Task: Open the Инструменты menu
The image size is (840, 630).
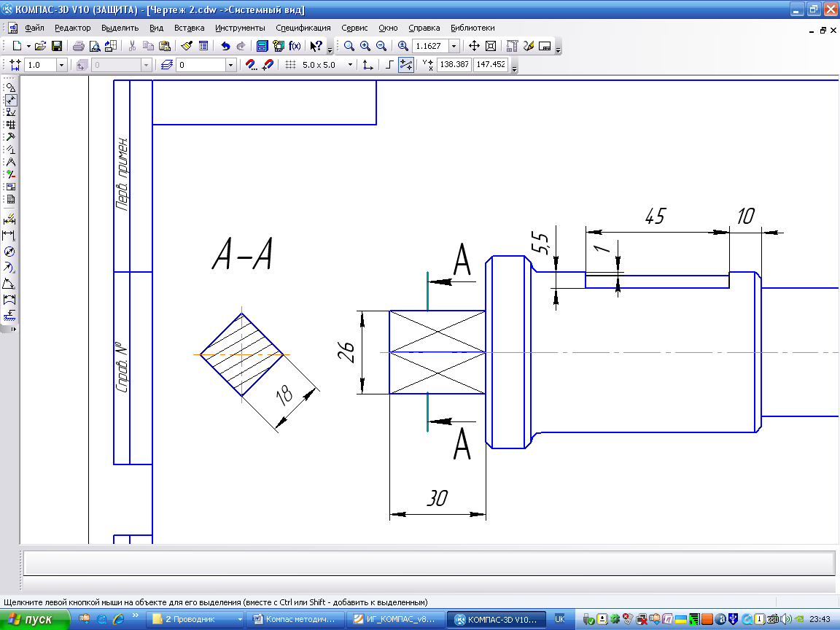Action: click(x=240, y=28)
